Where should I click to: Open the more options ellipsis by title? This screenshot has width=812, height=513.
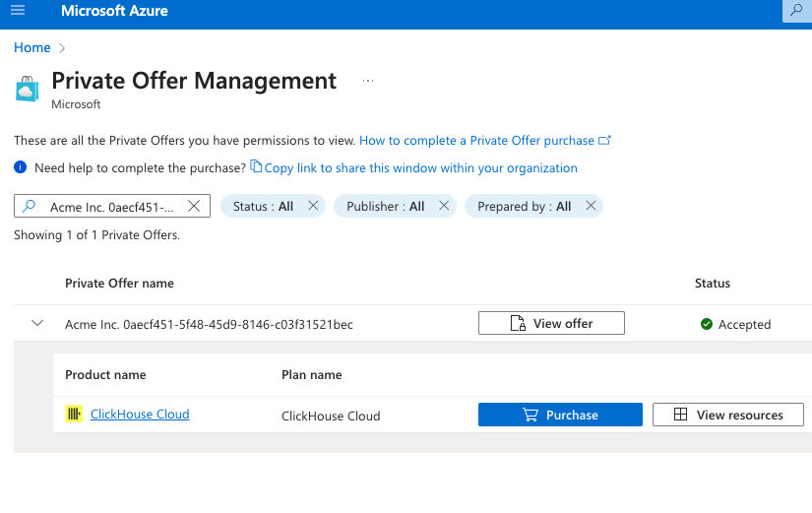(368, 81)
